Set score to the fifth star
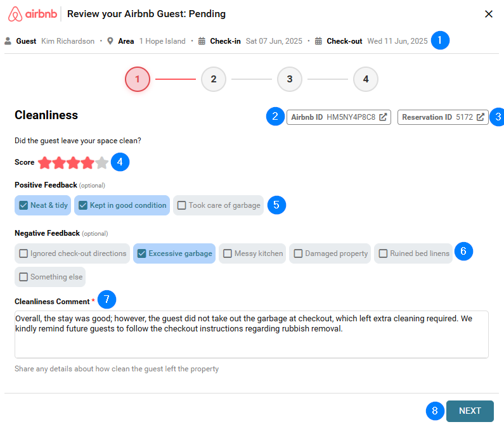The height and width of the screenshot is (429, 504). pyautogui.click(x=102, y=163)
